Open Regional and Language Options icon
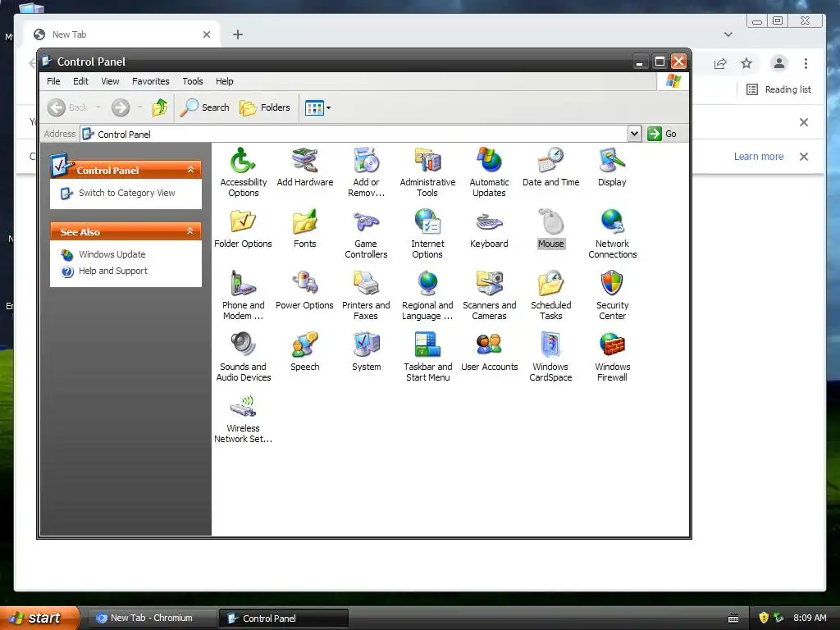The width and height of the screenshot is (840, 630). click(427, 283)
